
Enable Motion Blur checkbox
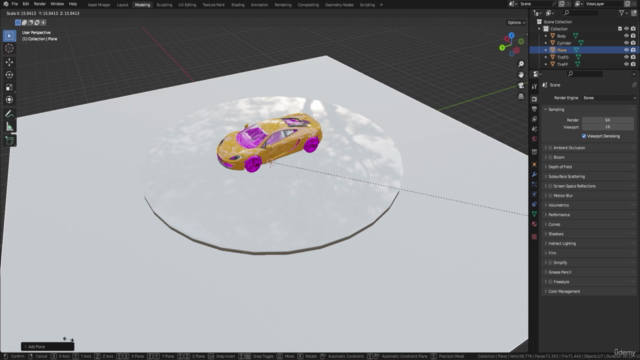[x=550, y=196]
